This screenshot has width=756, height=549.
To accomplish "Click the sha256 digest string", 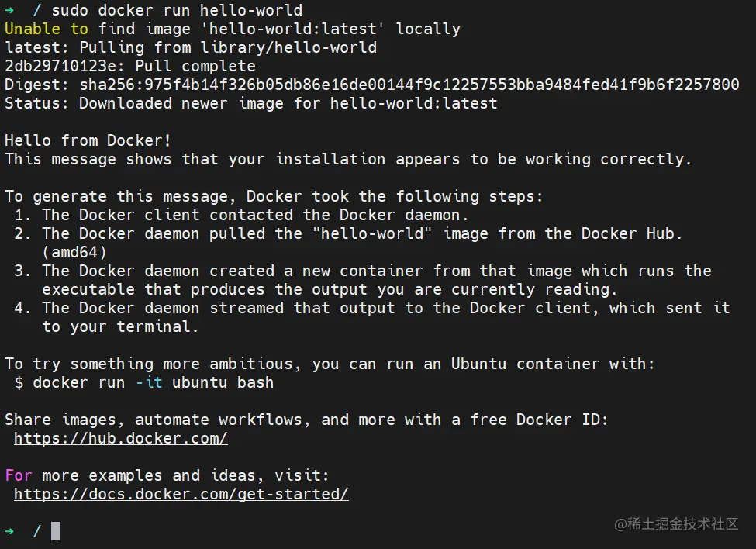I will pos(409,85).
